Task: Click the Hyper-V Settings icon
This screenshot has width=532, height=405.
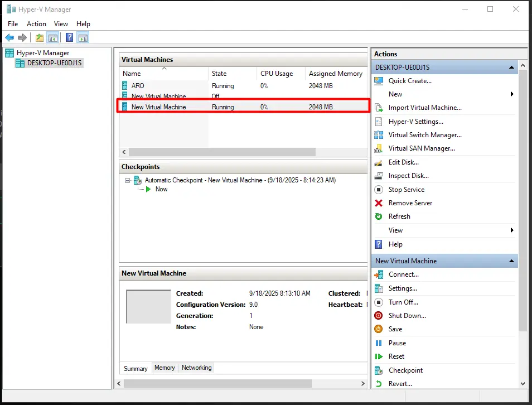Action: pos(379,122)
